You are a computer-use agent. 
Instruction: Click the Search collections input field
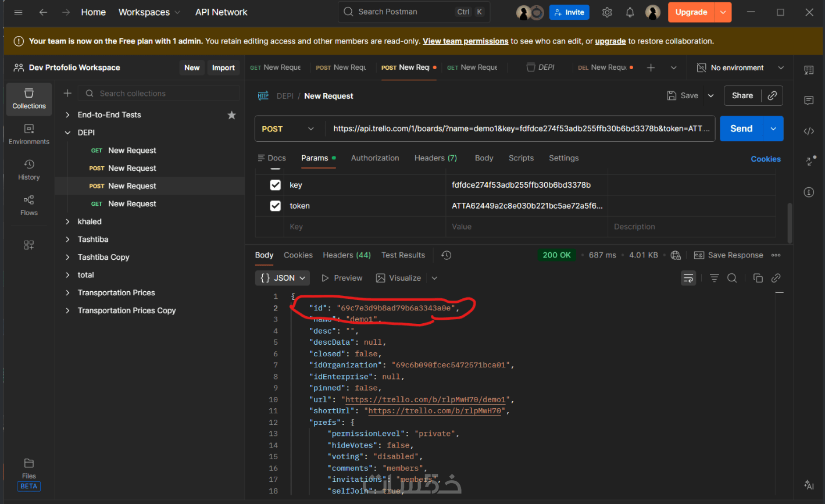tap(161, 93)
